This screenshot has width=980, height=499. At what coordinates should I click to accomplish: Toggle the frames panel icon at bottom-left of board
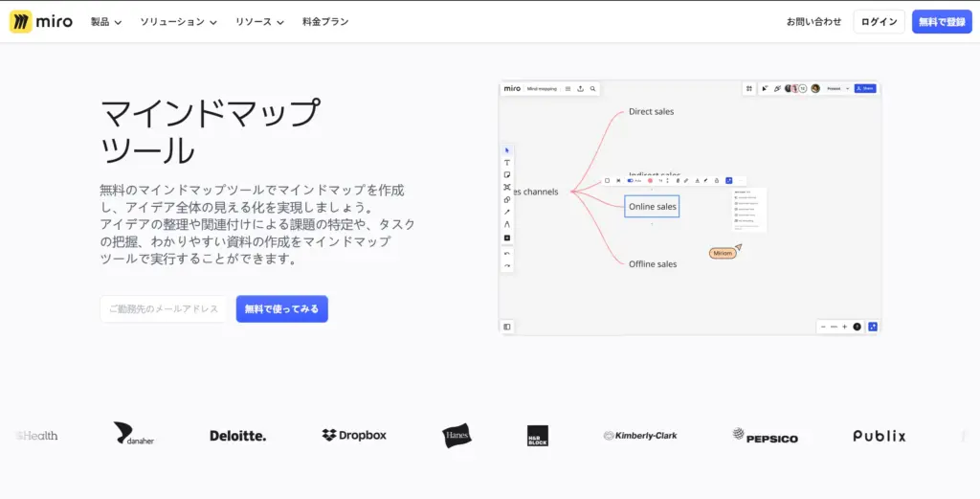507,327
